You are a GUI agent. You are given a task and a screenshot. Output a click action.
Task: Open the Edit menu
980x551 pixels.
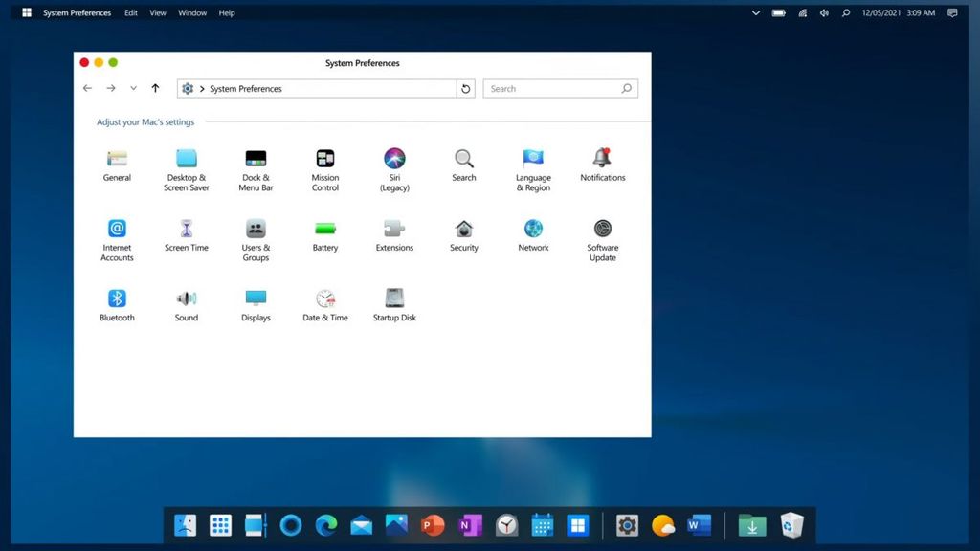pos(130,13)
